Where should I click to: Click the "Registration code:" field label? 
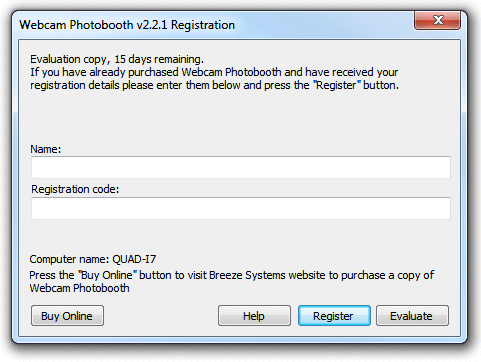[75, 189]
